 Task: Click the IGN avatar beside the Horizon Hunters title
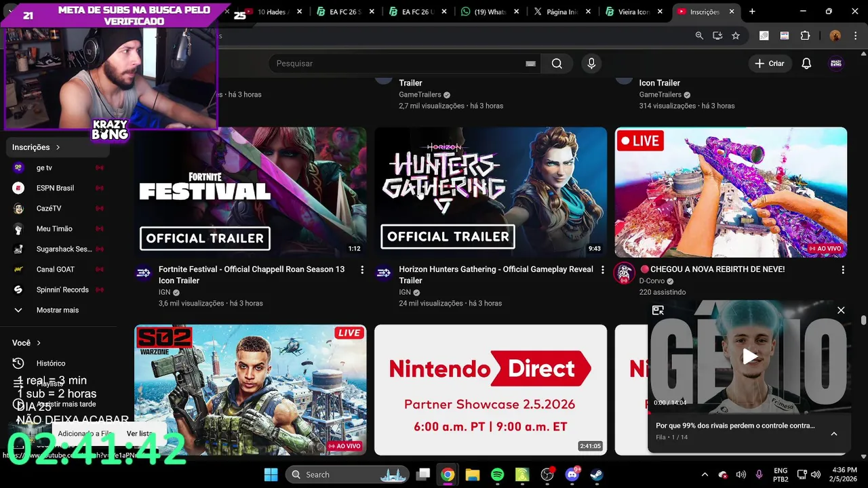coord(384,273)
